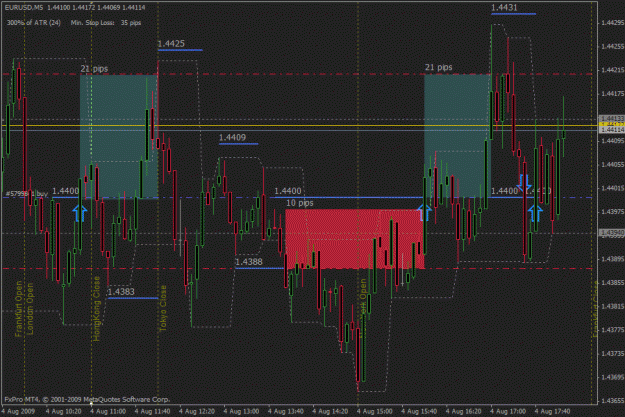Screen dimensions: 625x417
Task: Click '4 Aug 14:20' on the time axis
Action: coord(330,411)
